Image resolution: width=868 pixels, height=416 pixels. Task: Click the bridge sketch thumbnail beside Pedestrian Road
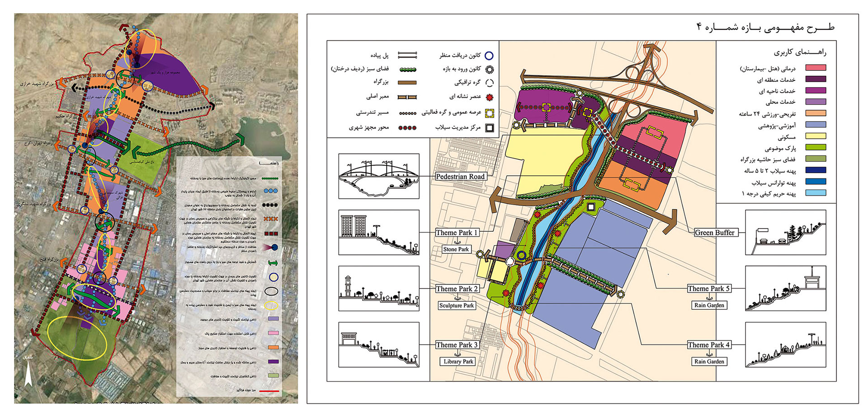point(378,176)
